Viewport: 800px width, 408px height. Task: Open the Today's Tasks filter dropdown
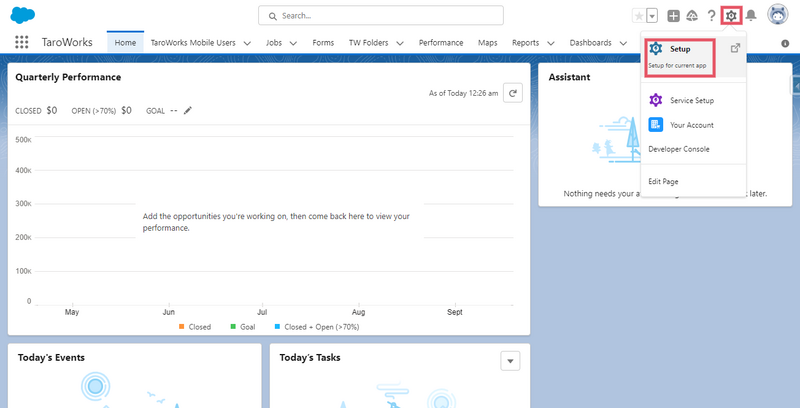point(511,361)
